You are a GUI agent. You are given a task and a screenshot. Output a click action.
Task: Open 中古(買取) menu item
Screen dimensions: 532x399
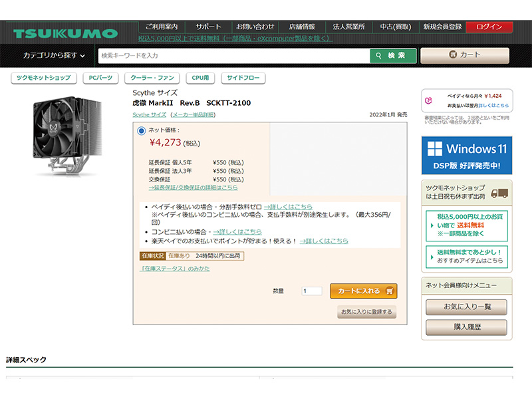coord(396,27)
